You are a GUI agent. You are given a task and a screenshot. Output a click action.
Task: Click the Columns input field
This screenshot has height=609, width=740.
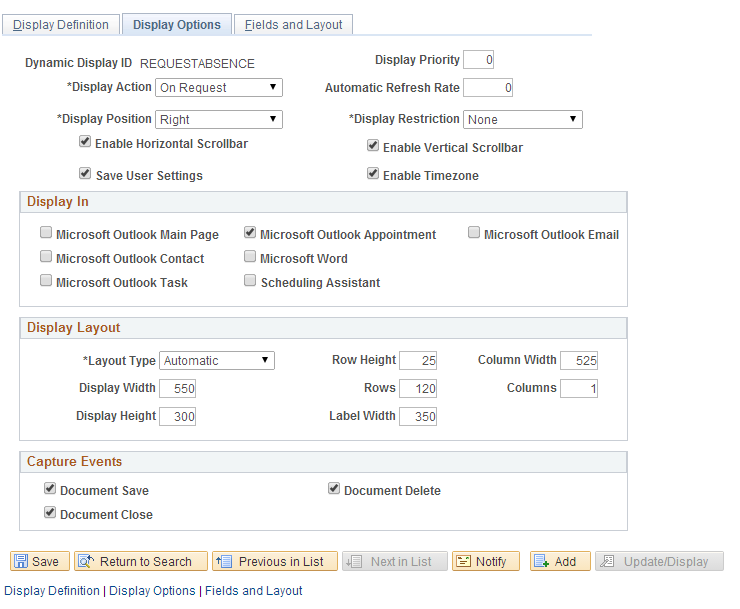tap(579, 389)
